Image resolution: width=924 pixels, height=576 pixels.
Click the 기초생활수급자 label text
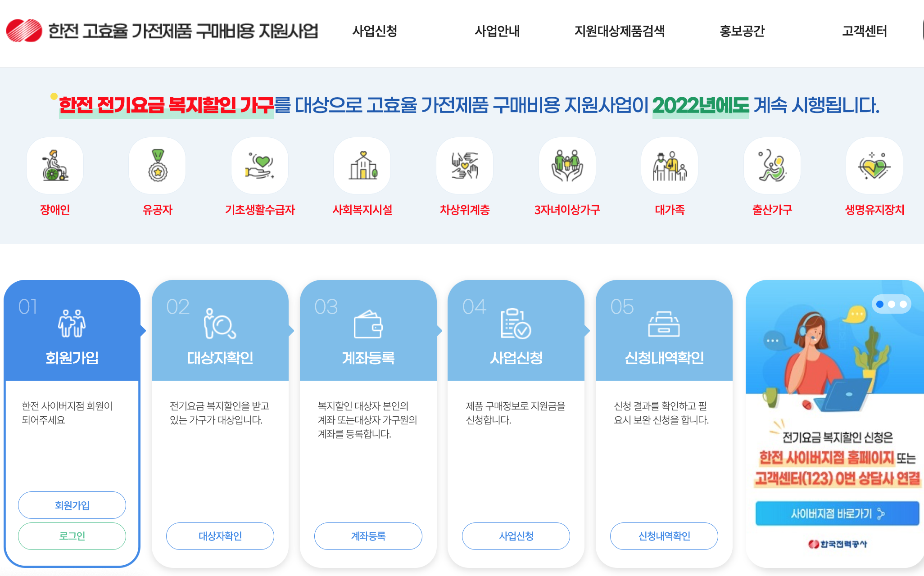pos(260,210)
